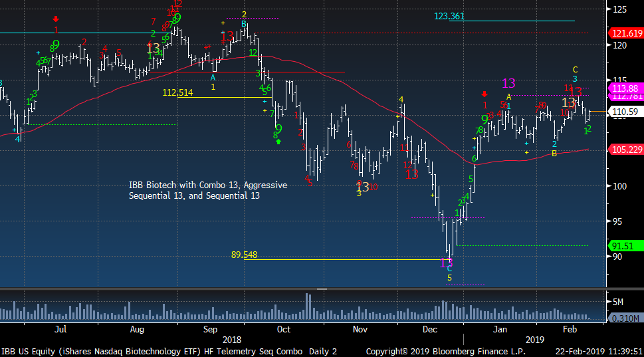
Task: Click the yellow 89.548 level label
Action: (x=244, y=255)
